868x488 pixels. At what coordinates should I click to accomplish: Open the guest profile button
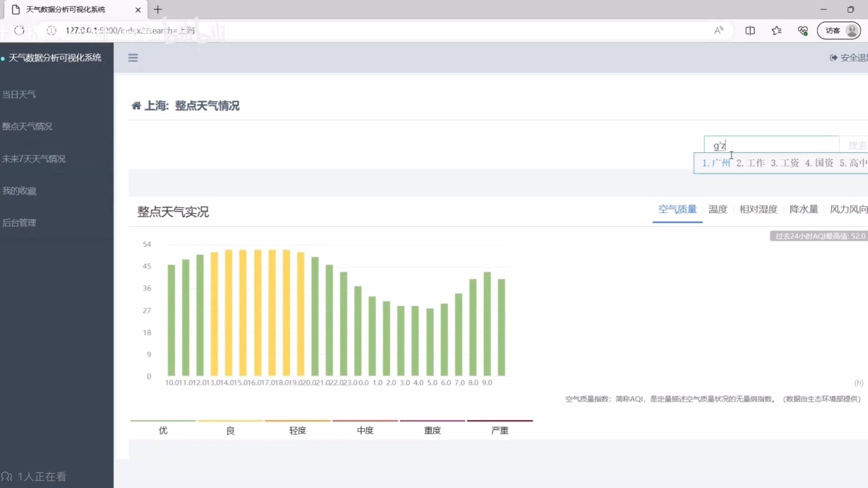point(839,31)
